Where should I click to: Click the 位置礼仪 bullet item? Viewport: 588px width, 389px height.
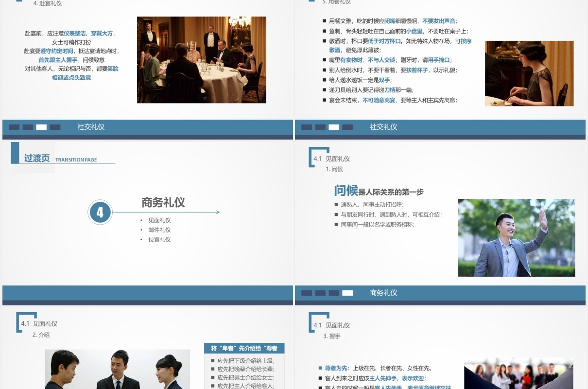tap(159, 240)
